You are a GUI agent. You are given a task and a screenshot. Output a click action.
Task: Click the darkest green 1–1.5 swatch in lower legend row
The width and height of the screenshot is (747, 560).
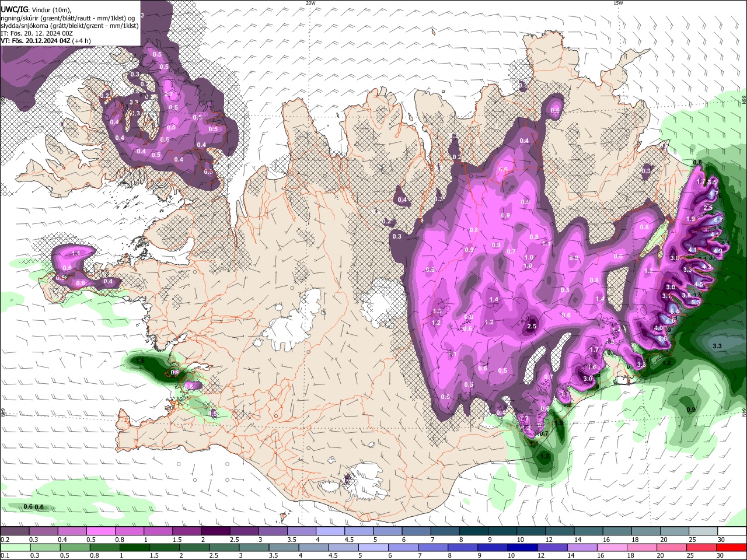point(134,547)
